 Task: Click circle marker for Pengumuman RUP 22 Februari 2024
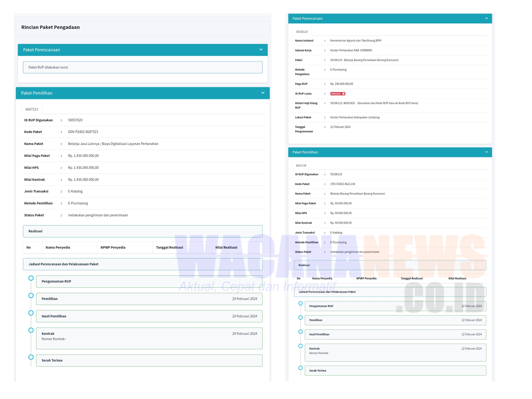coord(301,303)
